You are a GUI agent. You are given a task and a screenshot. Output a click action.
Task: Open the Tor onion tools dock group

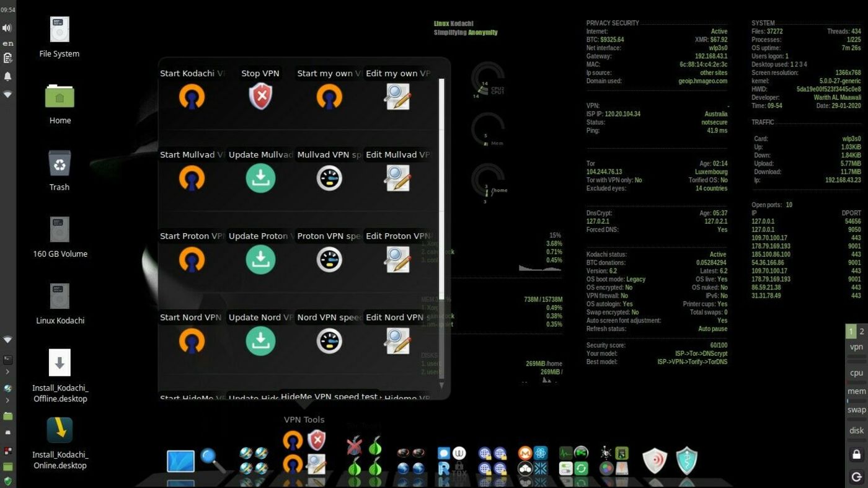(x=365, y=456)
